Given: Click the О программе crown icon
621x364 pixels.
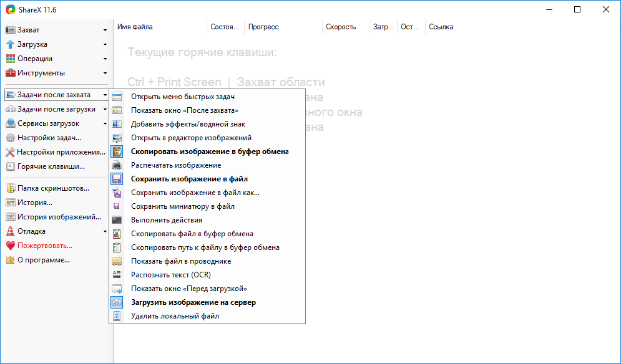Looking at the screenshot, I should click(10, 260).
